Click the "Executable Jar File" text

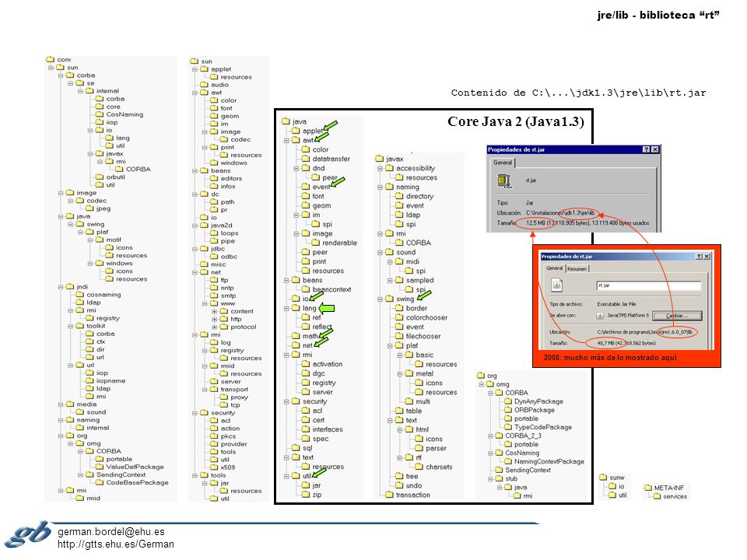coord(616,304)
